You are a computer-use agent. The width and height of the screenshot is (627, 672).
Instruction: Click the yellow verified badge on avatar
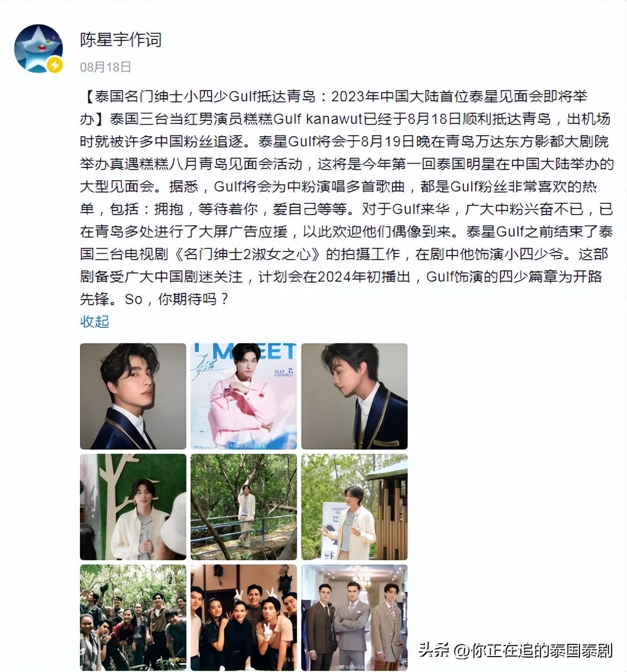pyautogui.click(x=55, y=65)
